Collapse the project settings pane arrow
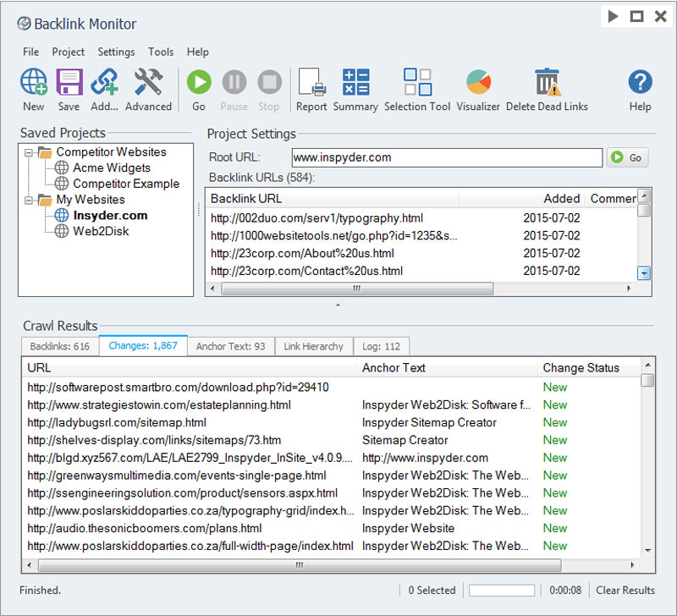 (x=338, y=305)
